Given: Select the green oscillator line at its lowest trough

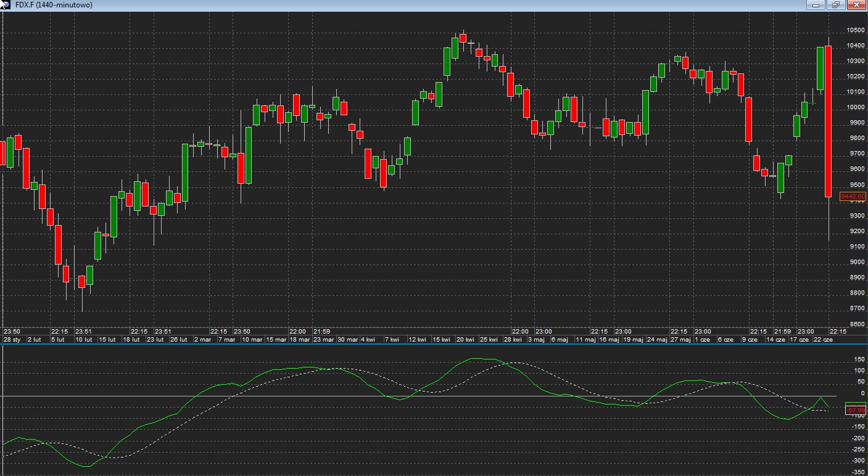Looking at the screenshot, I should 85,466.
